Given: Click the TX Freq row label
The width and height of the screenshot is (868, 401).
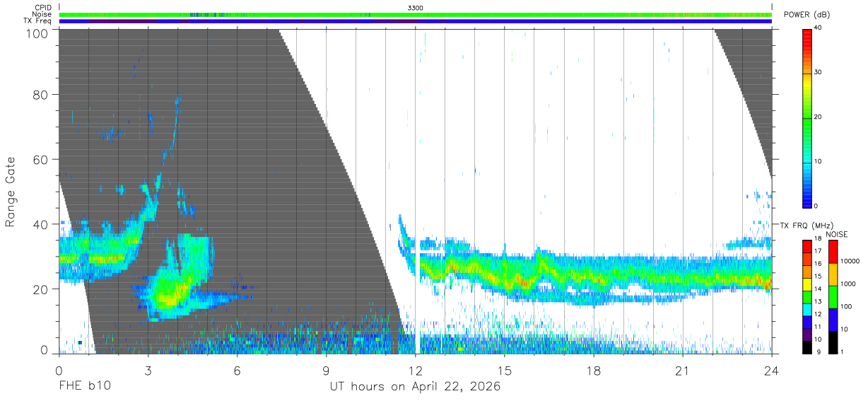Looking at the screenshot, I should tap(37, 21).
